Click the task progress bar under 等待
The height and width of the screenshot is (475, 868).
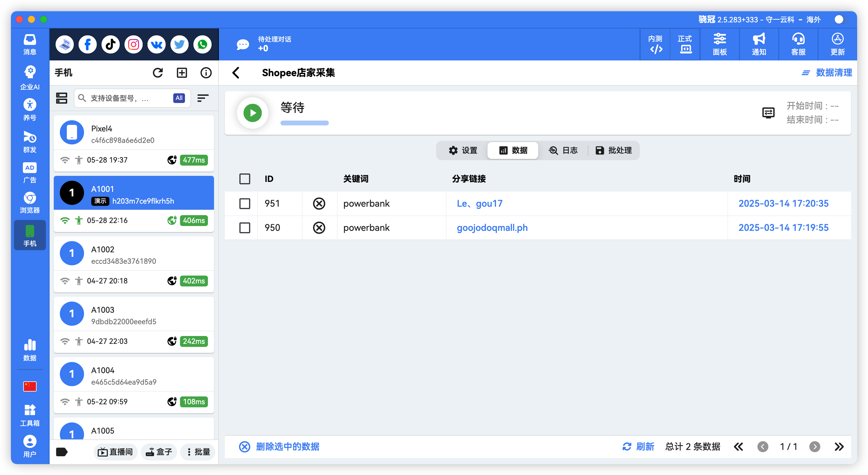304,123
